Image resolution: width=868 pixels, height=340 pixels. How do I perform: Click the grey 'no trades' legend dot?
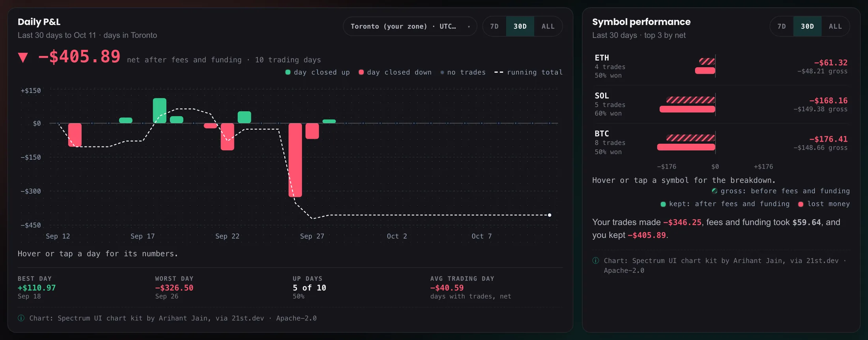point(442,73)
